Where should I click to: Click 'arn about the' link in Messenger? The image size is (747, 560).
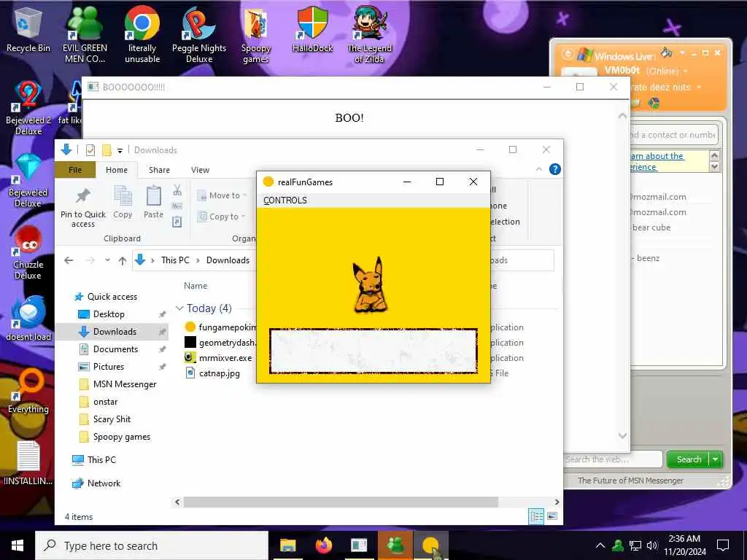click(657, 156)
